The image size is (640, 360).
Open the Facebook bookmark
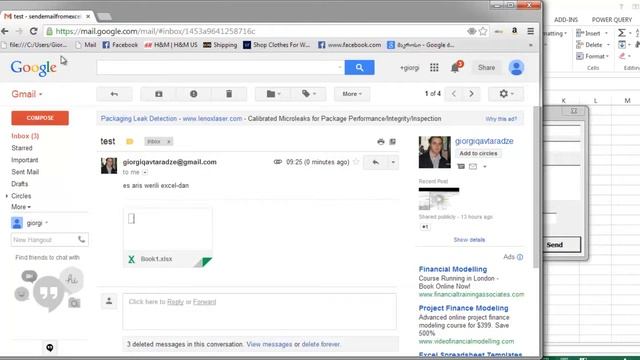click(x=120, y=45)
